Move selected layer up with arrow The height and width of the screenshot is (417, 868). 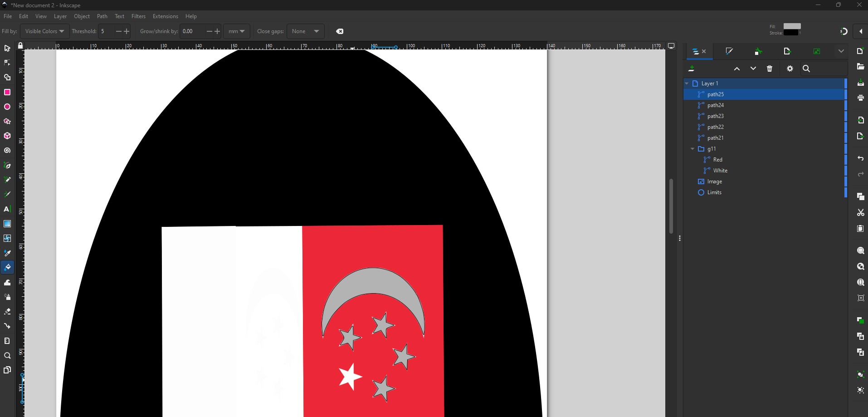(x=737, y=69)
